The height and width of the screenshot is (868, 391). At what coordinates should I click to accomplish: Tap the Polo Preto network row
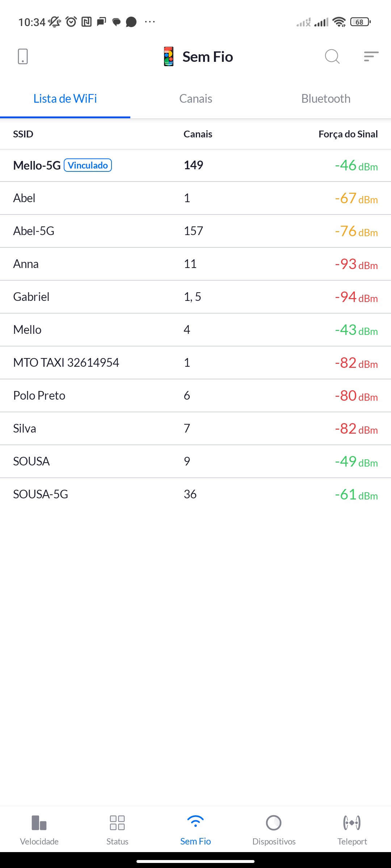tap(195, 396)
